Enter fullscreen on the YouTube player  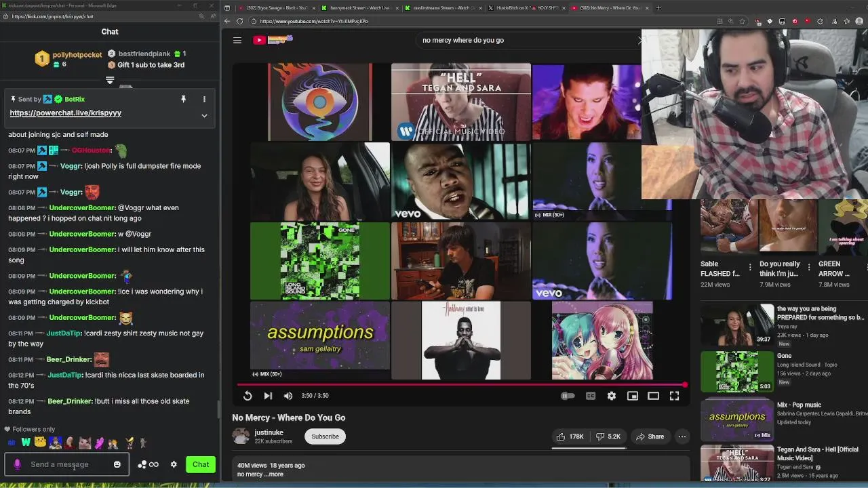pos(674,396)
